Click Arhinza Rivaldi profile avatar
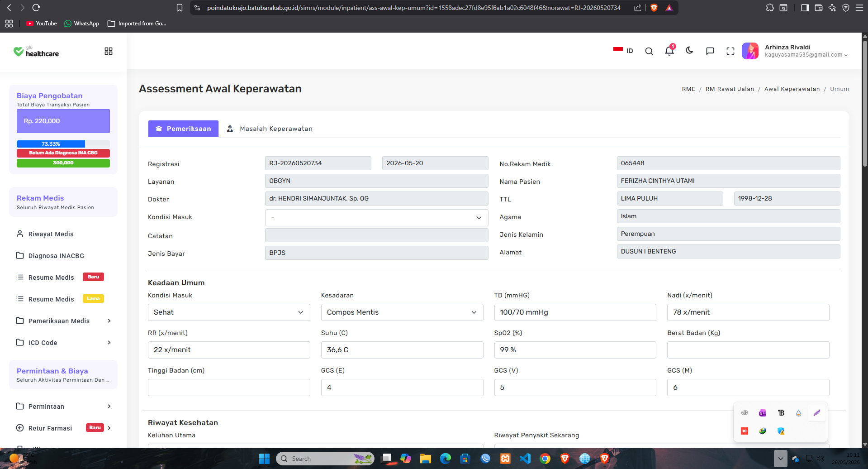The image size is (868, 469). pos(750,51)
